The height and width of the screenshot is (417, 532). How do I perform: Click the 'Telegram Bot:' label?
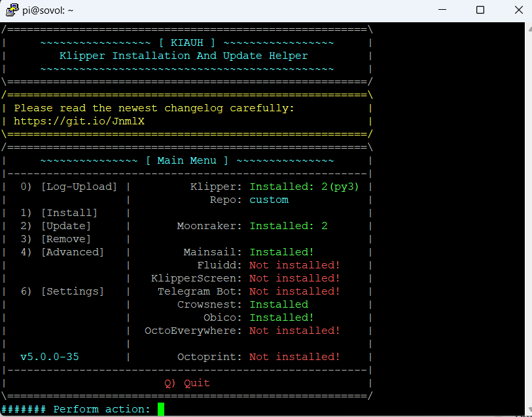point(200,291)
